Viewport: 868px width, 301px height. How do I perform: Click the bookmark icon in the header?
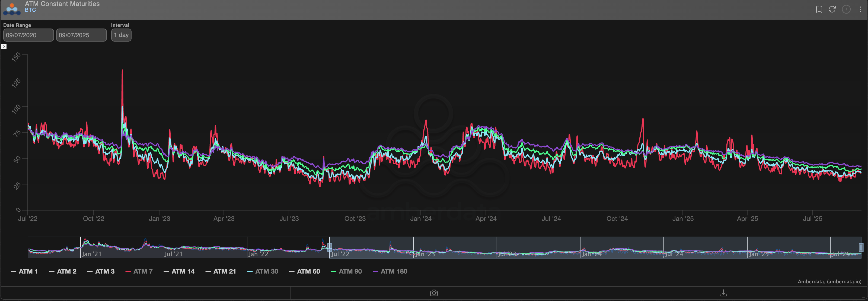[x=819, y=10]
